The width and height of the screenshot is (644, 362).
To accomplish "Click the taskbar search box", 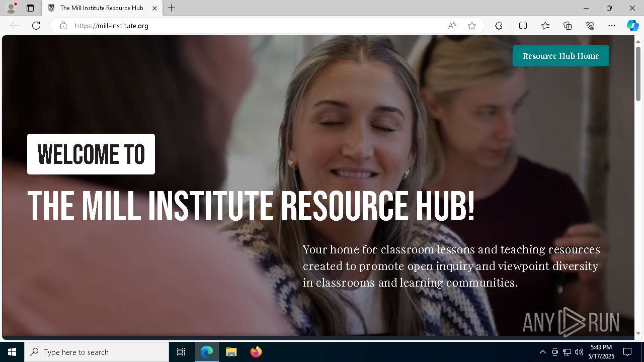I will tap(97, 352).
